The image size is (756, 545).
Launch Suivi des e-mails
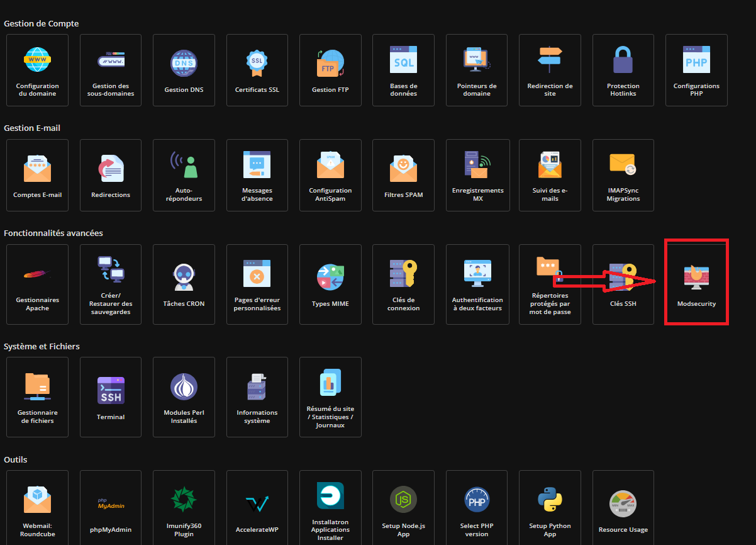click(x=550, y=175)
